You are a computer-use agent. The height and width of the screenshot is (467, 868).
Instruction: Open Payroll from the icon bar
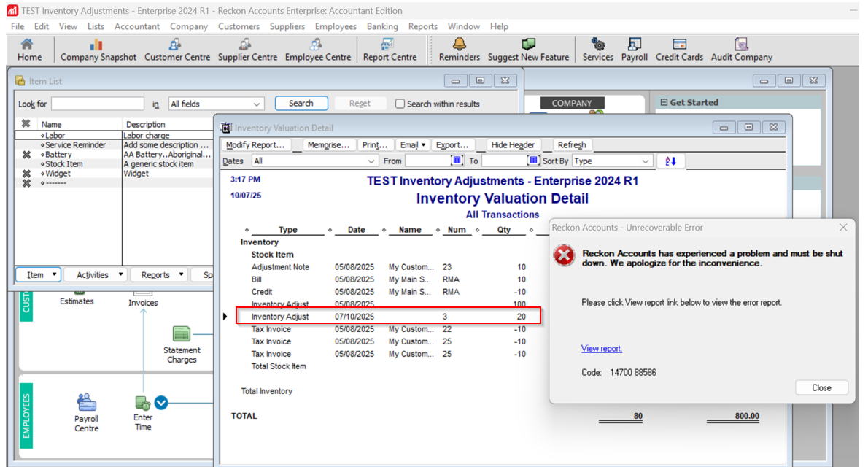pos(634,50)
